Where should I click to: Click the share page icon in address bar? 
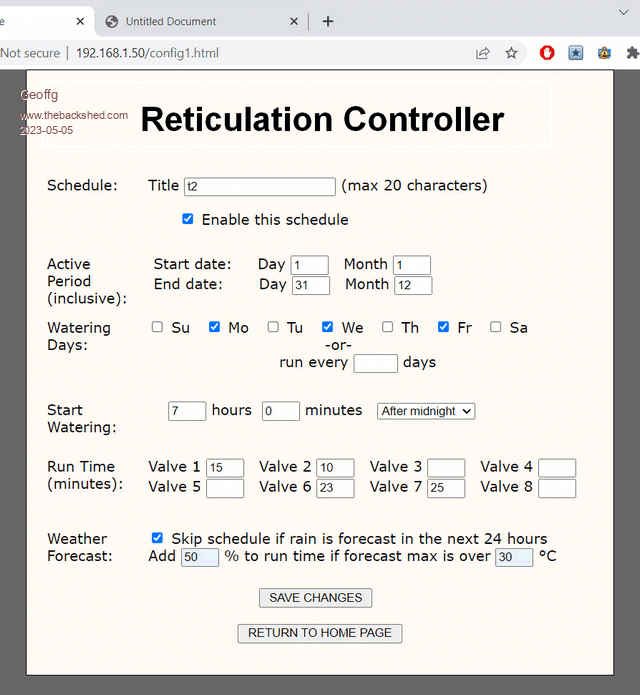pos(483,53)
